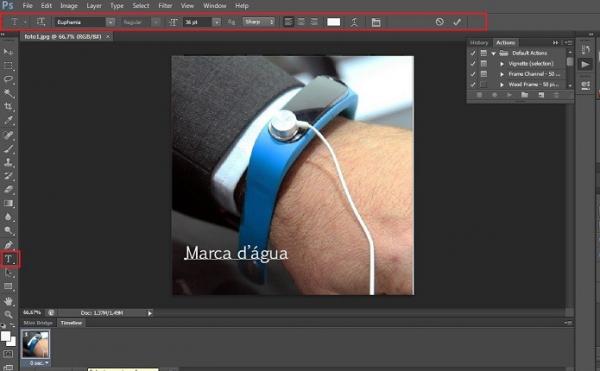This screenshot has width=600, height=371.
Task: Select the Eyedropper tool
Action: 8,120
